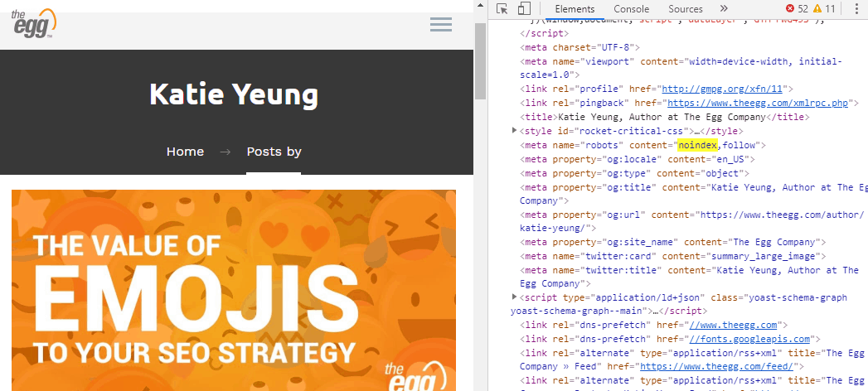
Task: Select the highlighted noindex attribute text
Action: coord(697,146)
